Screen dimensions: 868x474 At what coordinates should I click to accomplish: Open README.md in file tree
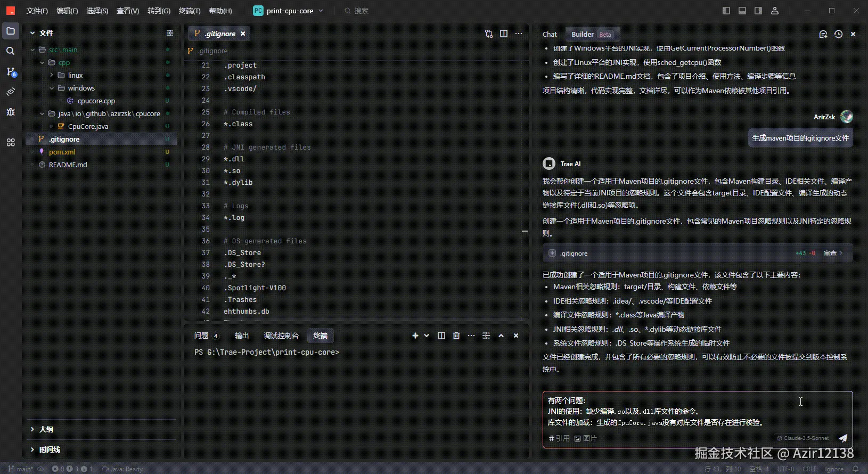(68, 165)
